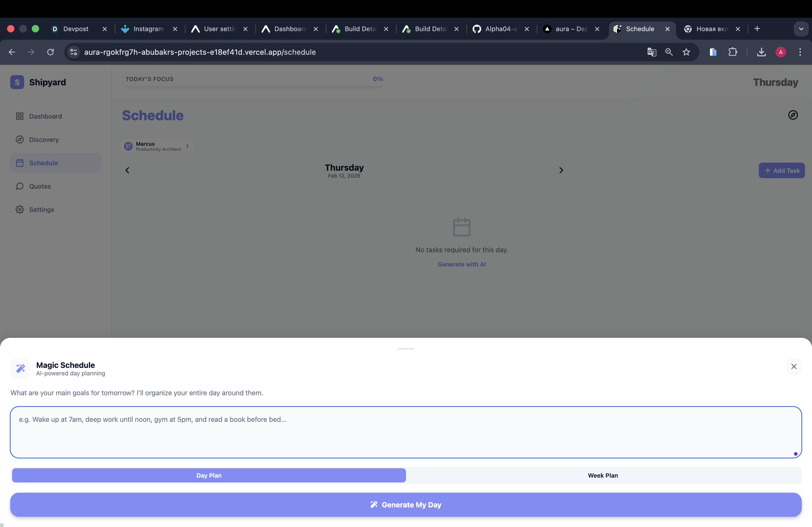Open Quotes page in sidebar

[39, 186]
